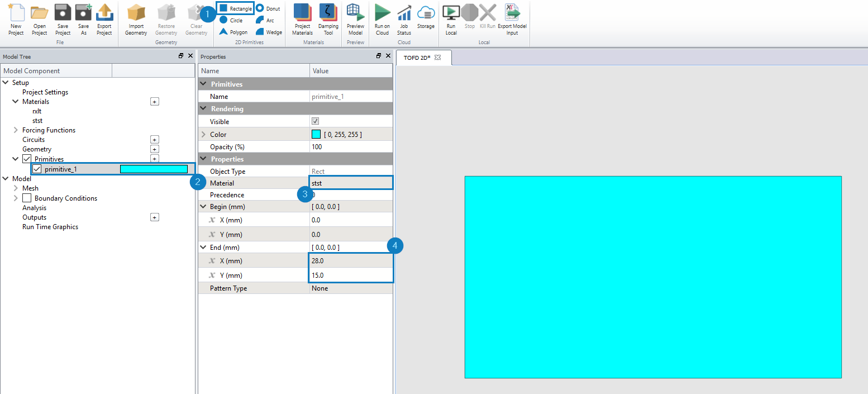Viewport: 868px width, 394px height.
Task: Select the Analysis tree item
Action: 35,208
